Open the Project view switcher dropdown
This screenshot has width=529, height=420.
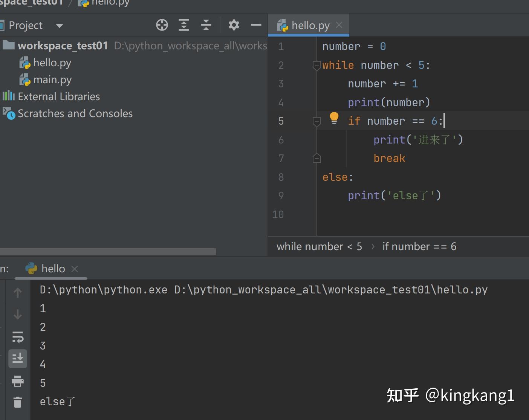59,25
